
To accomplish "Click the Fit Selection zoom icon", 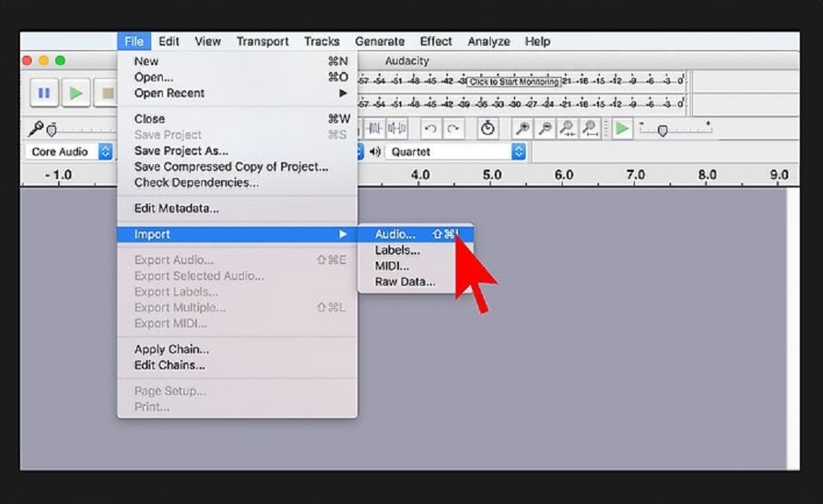I will (x=567, y=128).
